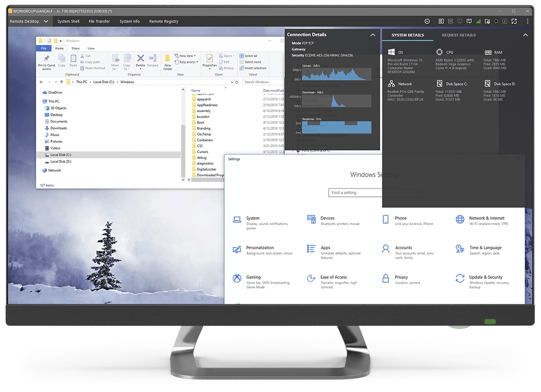Viewport: 541px width, 392px height.
Task: Expand the address bar history dropdown
Action: tap(232, 82)
